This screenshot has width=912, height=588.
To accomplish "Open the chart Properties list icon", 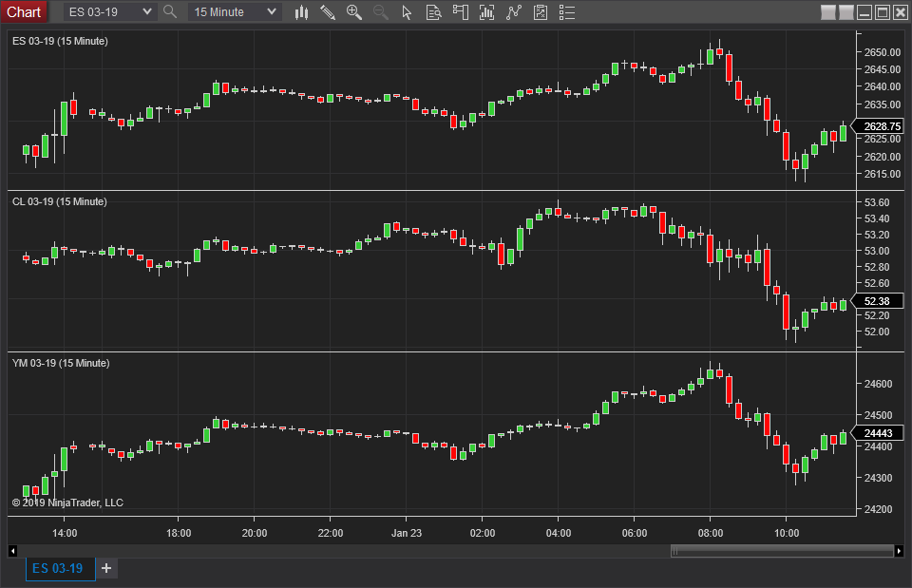I will coord(566,12).
